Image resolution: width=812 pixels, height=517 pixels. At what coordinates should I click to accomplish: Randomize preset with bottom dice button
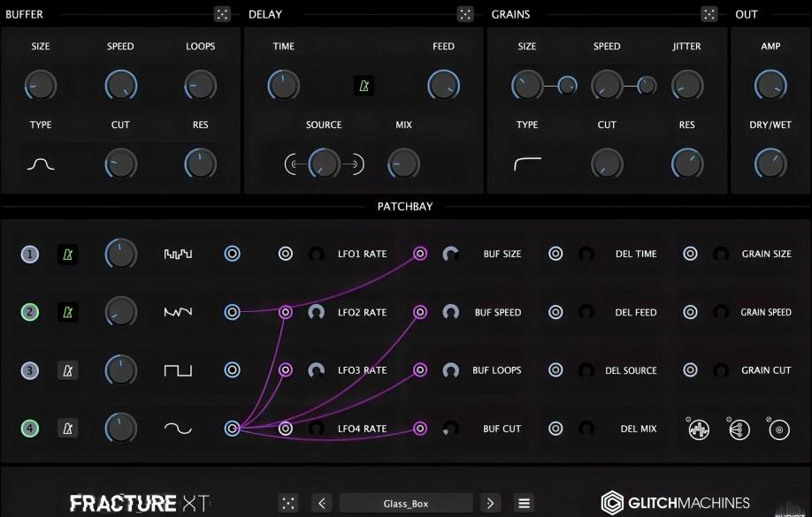(x=288, y=503)
